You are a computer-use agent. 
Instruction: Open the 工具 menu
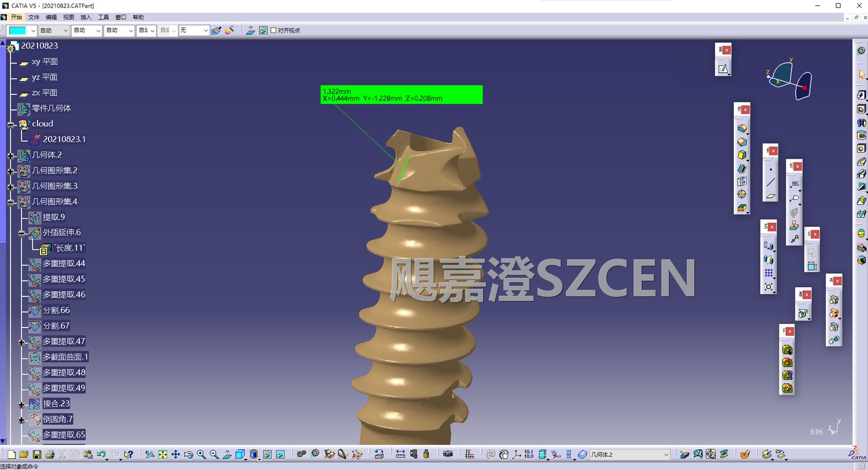[x=104, y=17]
